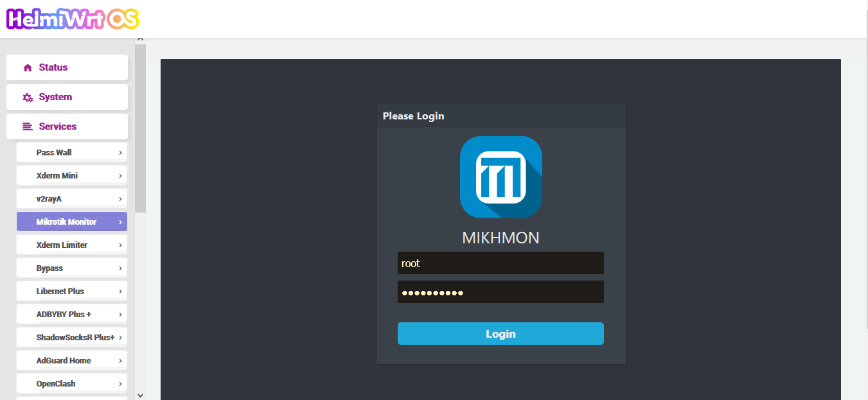Click chevron on Mikrotik Monitor row
868x400 pixels.
[120, 222]
